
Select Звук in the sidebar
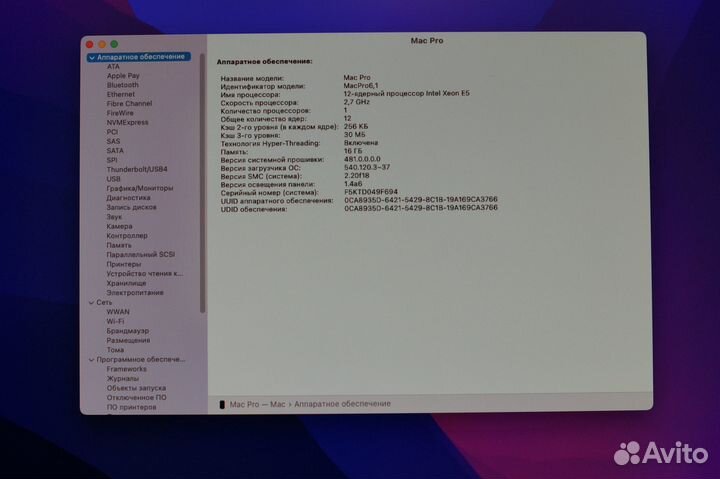[x=114, y=217]
